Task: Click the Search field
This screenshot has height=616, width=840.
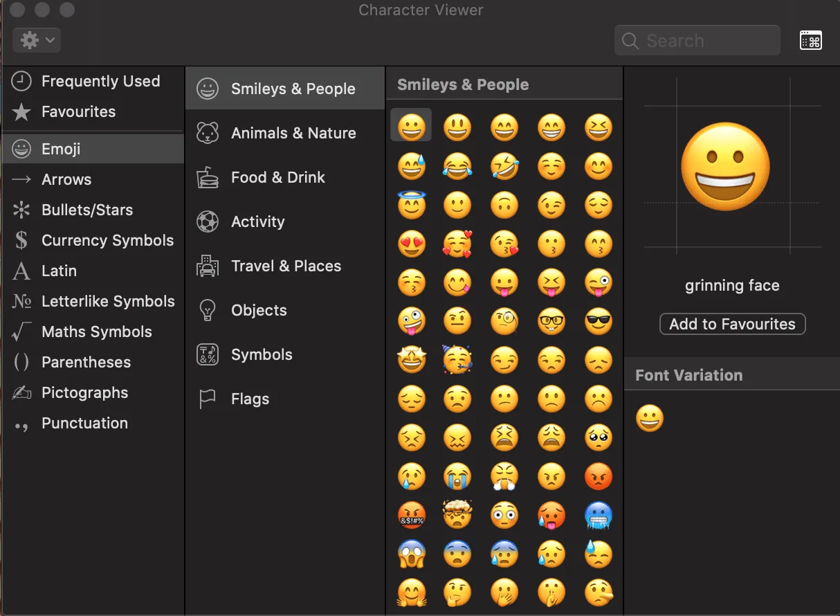Action: point(697,41)
